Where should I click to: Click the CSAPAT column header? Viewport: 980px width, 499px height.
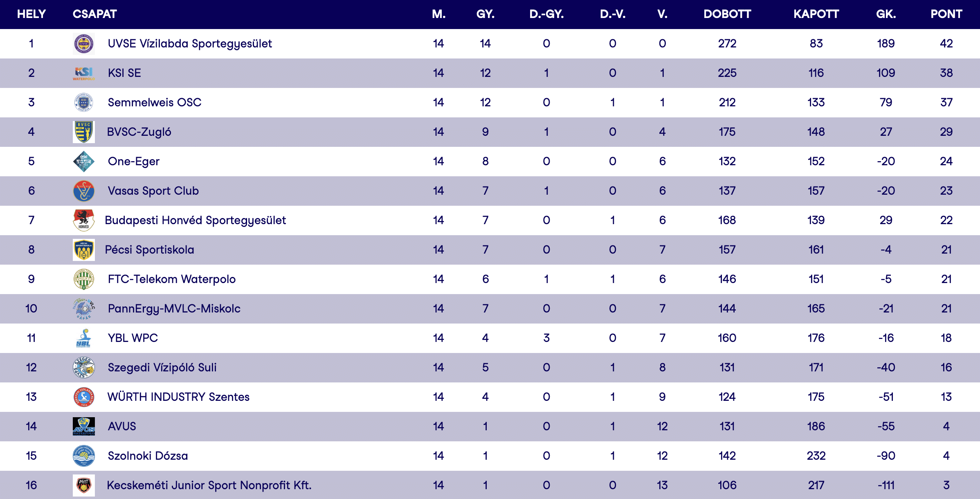94,14
